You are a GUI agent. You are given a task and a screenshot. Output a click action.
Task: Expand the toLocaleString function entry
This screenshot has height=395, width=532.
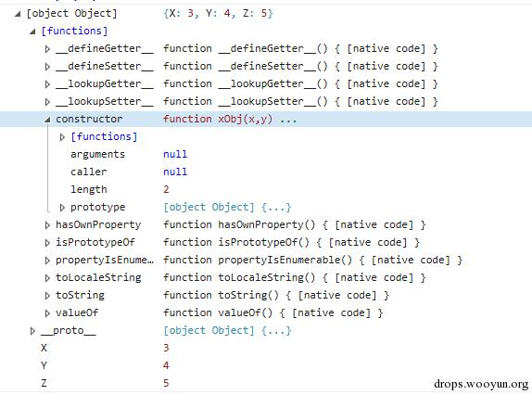[x=47, y=278]
